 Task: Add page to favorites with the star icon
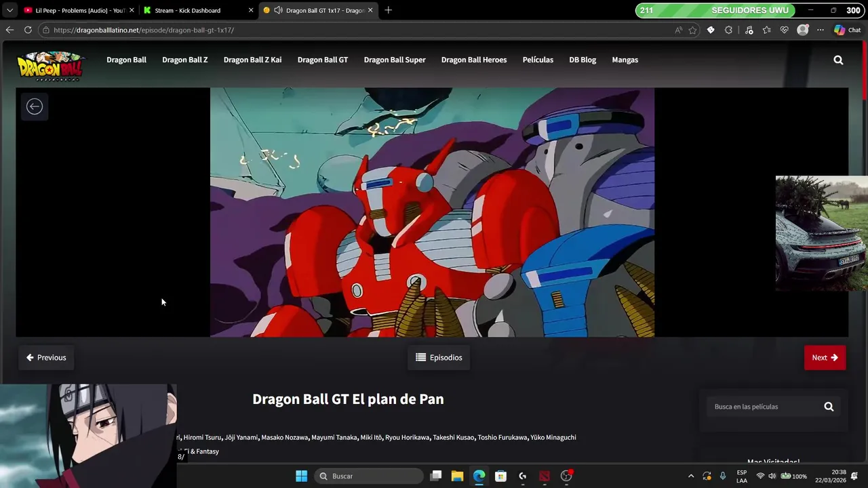point(692,30)
